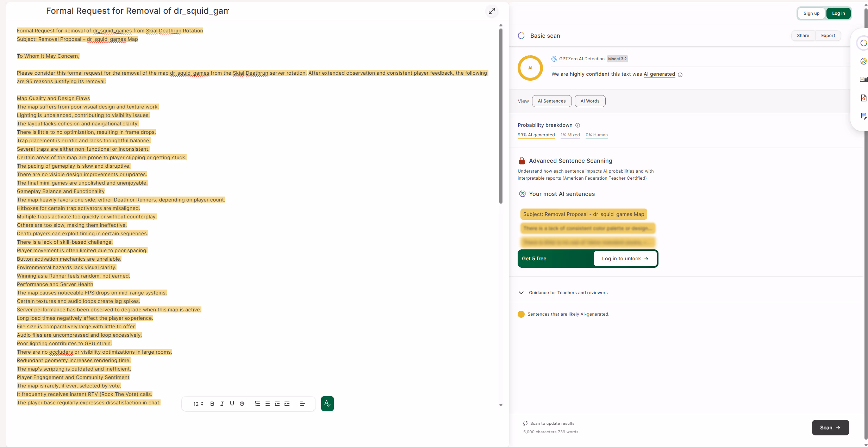Viewport: 868px width, 447px height.
Task: Open the second circular scan icon in the side rail
Action: (863, 61)
